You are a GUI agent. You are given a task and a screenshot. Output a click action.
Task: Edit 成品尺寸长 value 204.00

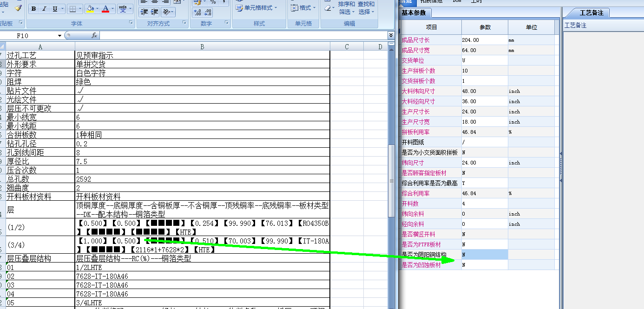tap(485, 40)
